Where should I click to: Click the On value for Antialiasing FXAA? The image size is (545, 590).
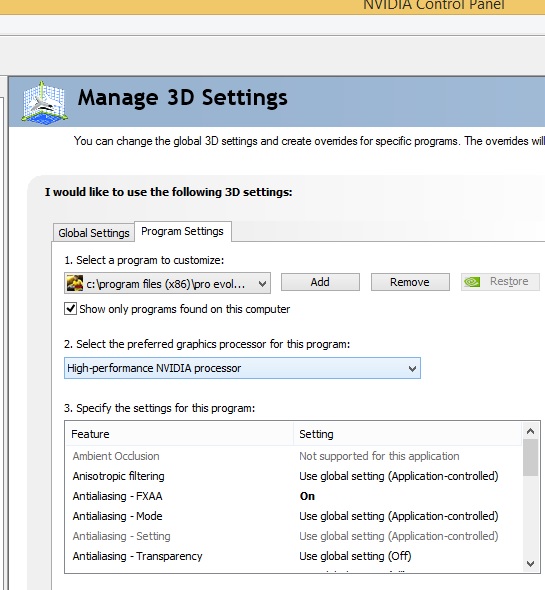[x=307, y=496]
